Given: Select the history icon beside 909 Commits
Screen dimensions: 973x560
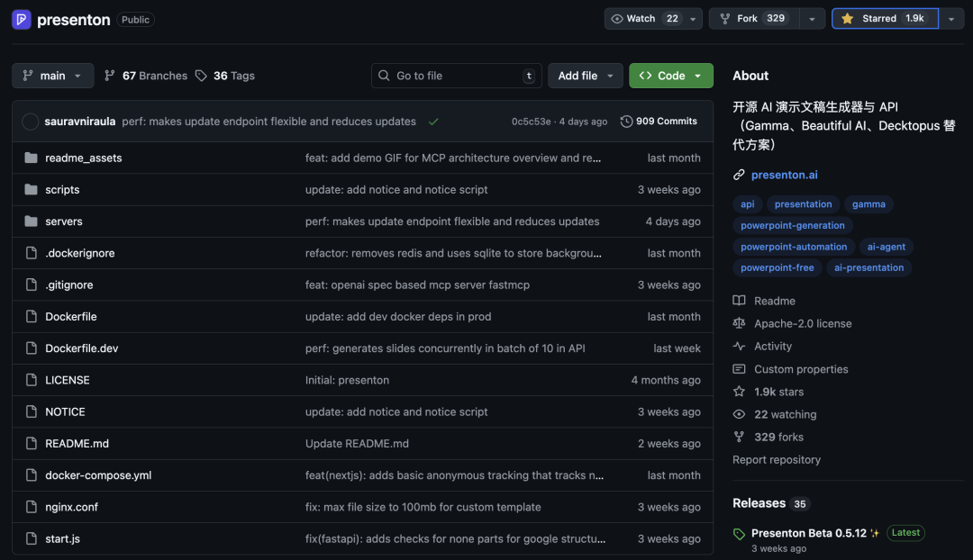Looking at the screenshot, I should pos(627,121).
